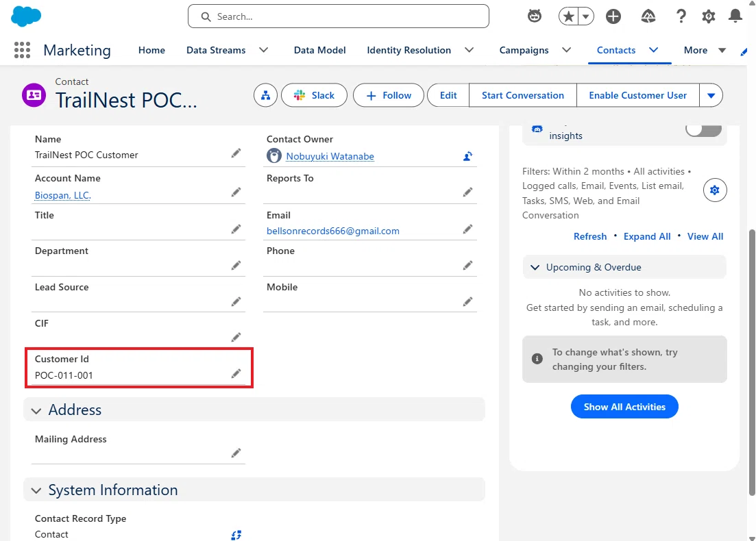
Task: Click Enable Customer User button
Action: (x=638, y=95)
